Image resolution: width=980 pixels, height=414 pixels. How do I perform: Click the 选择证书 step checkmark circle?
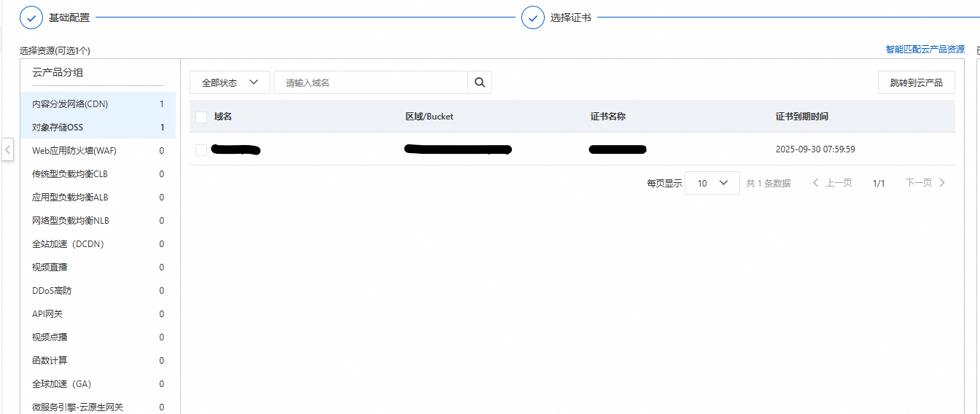(x=533, y=17)
